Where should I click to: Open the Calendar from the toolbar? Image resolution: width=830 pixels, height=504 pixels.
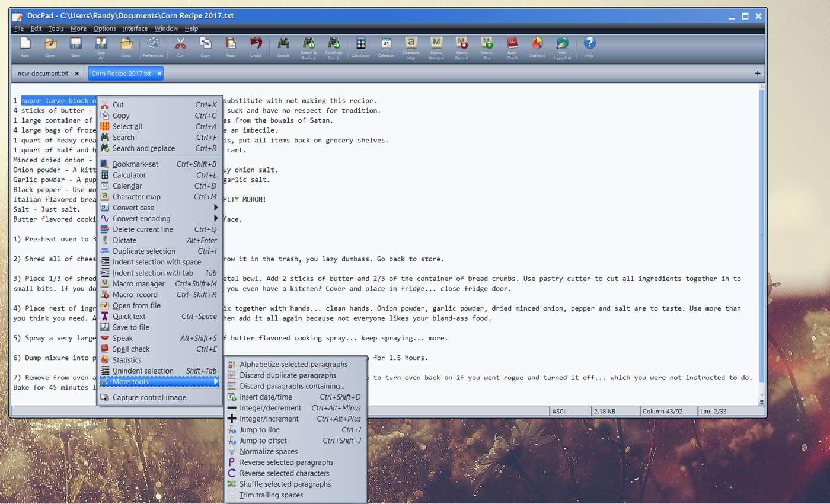coord(386,47)
